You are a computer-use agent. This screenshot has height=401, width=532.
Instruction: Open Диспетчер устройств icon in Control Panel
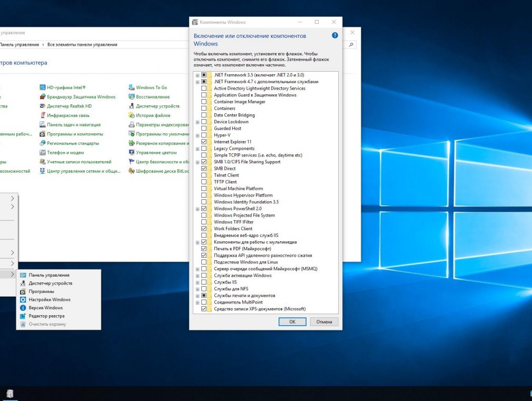click(x=132, y=106)
